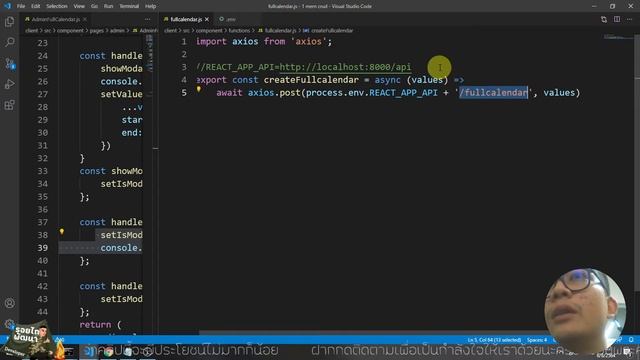This screenshot has width=640, height=360.
Task: Open the Selection menu
Action: pos(57,6)
